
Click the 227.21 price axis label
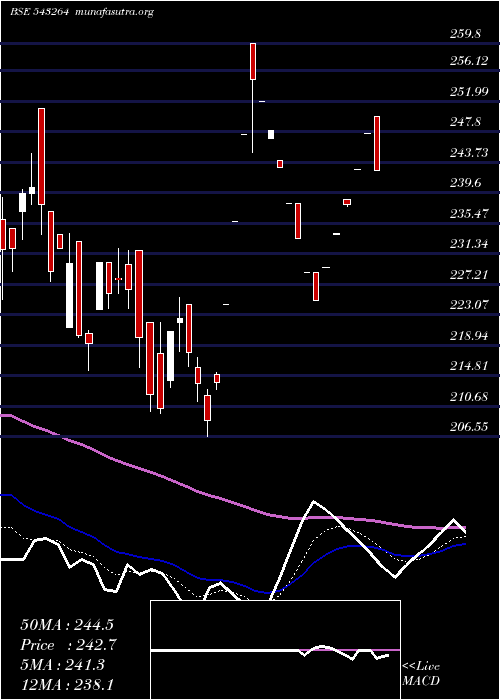[469, 275]
